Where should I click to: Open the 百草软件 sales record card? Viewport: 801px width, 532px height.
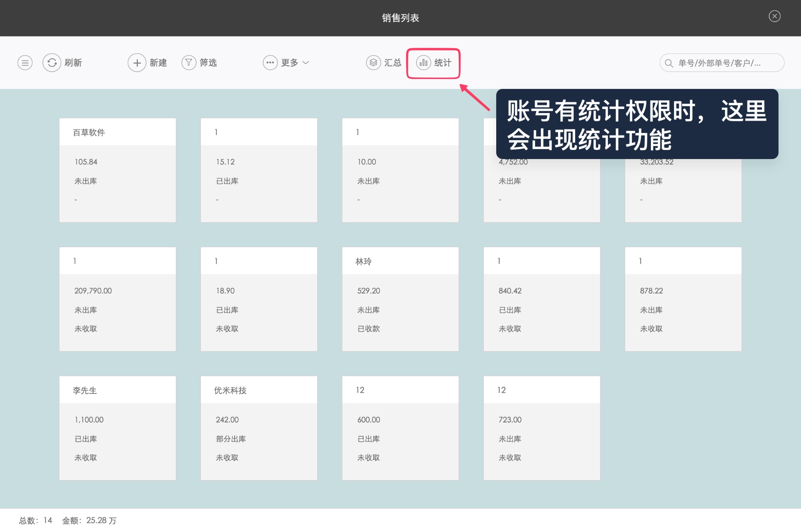tap(117, 170)
